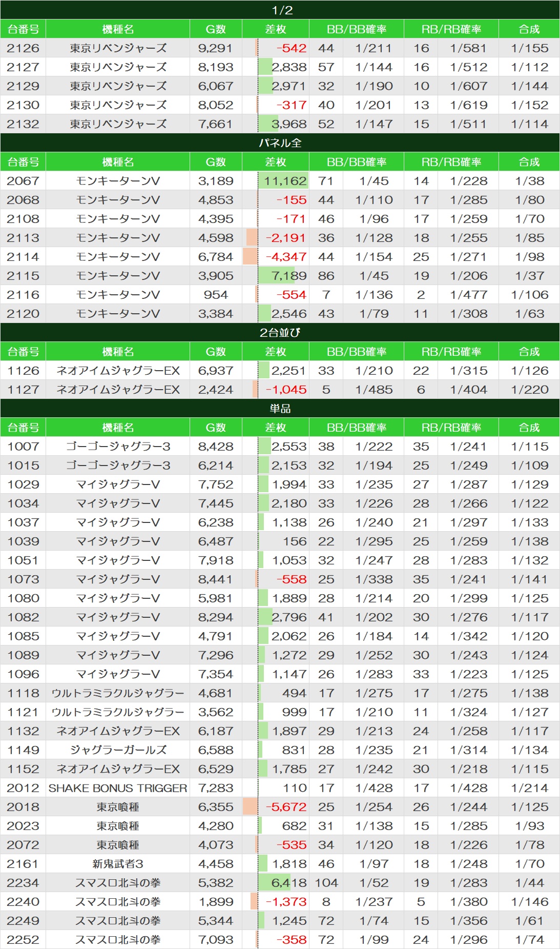Screen dimensions: 560x949
Task: Click combined rate 1/155
Action: pos(529,48)
